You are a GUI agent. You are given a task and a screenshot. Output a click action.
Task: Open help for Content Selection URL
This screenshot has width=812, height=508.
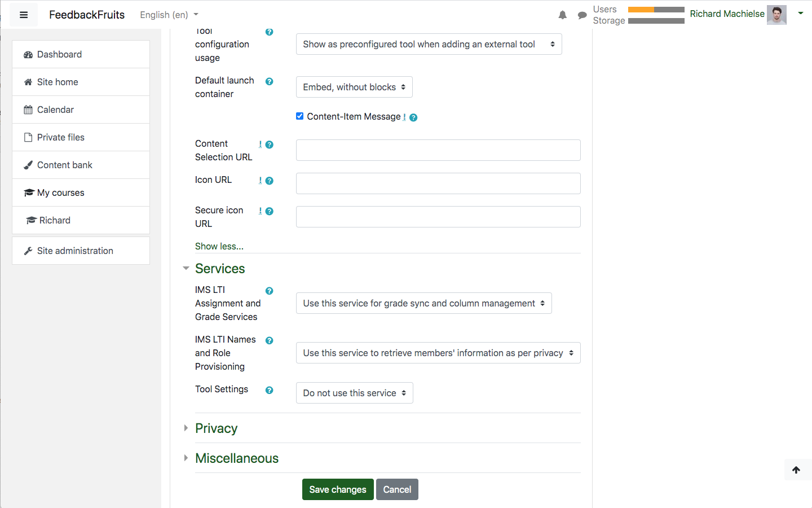click(269, 144)
